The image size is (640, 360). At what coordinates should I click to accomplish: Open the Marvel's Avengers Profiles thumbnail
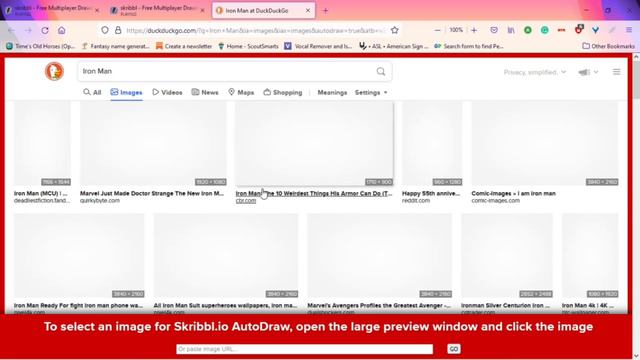click(x=380, y=256)
